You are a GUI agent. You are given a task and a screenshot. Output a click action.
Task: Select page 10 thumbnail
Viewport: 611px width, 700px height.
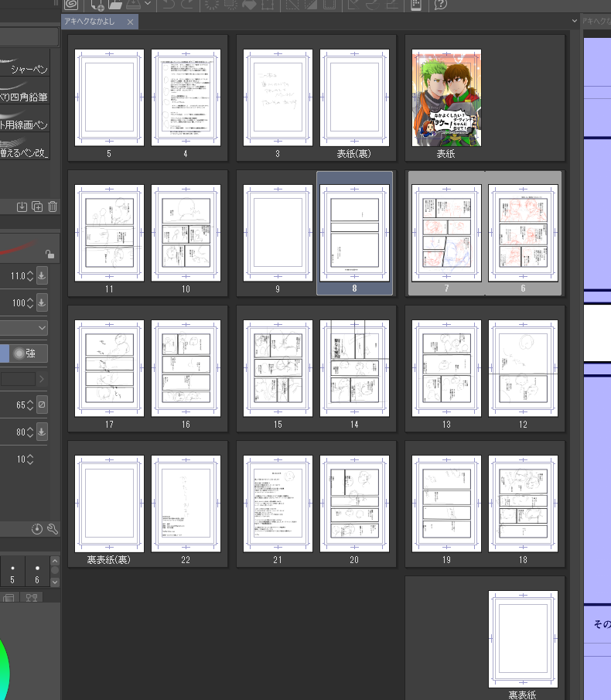[x=186, y=233]
